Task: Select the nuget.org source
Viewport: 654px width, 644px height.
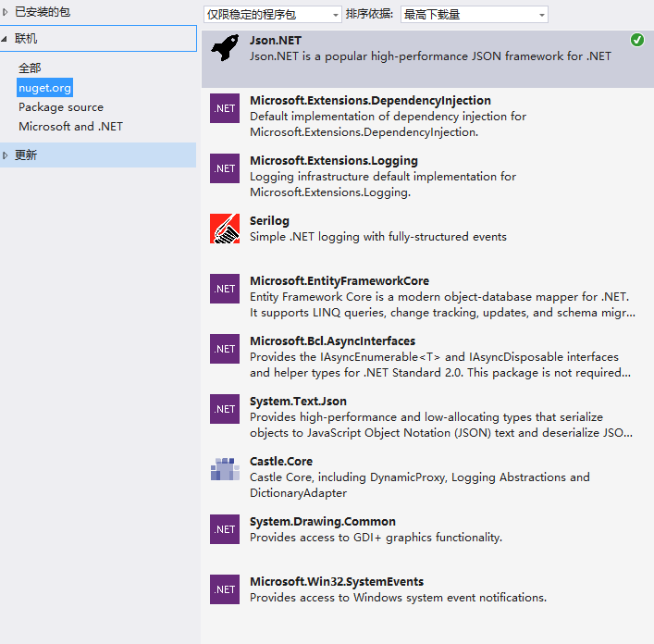Action: coord(44,88)
